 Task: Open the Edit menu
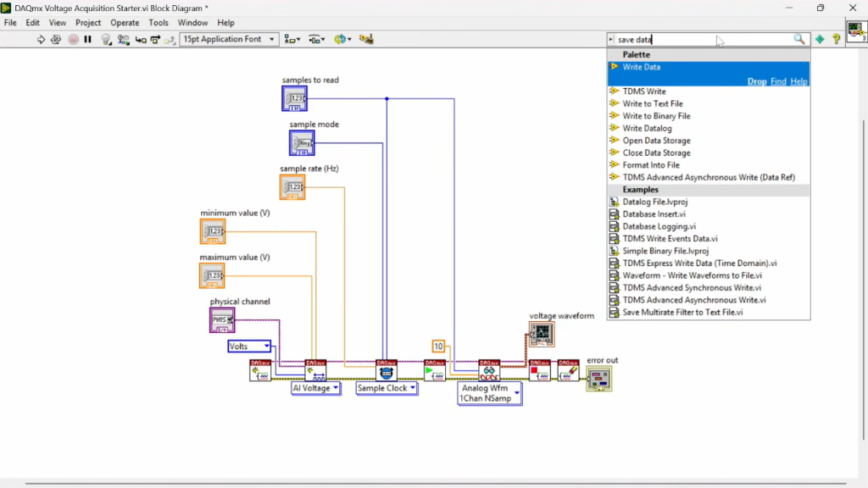33,23
